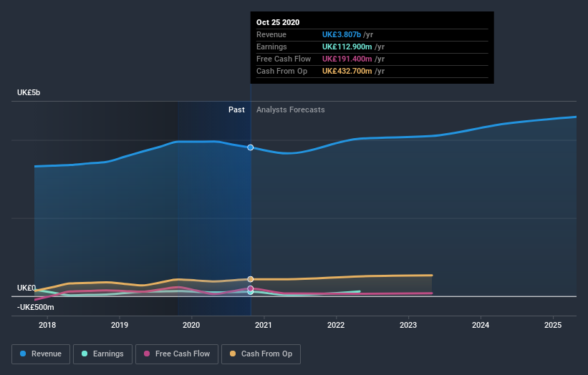
Task: Toggle the Free Cash Flow legend button
Action: (177, 354)
